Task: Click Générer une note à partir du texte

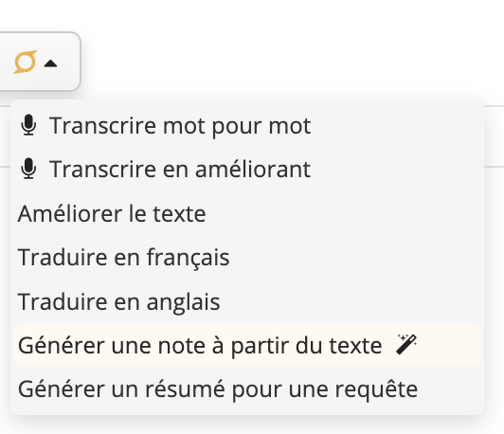Action: (247, 345)
